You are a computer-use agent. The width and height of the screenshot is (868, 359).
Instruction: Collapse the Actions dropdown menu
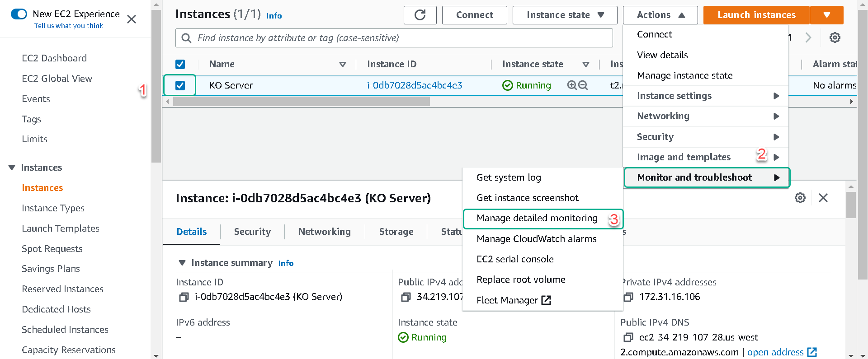[x=660, y=15]
